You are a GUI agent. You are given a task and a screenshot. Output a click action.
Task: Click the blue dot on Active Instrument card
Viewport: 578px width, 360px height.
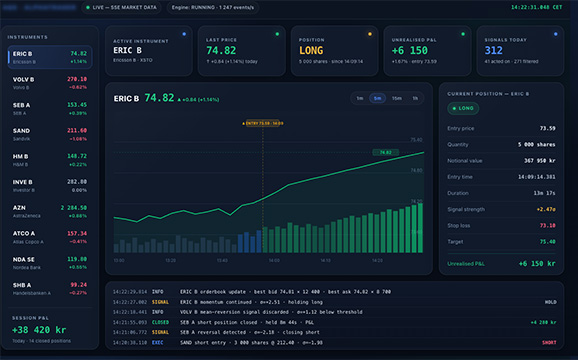[184, 34]
